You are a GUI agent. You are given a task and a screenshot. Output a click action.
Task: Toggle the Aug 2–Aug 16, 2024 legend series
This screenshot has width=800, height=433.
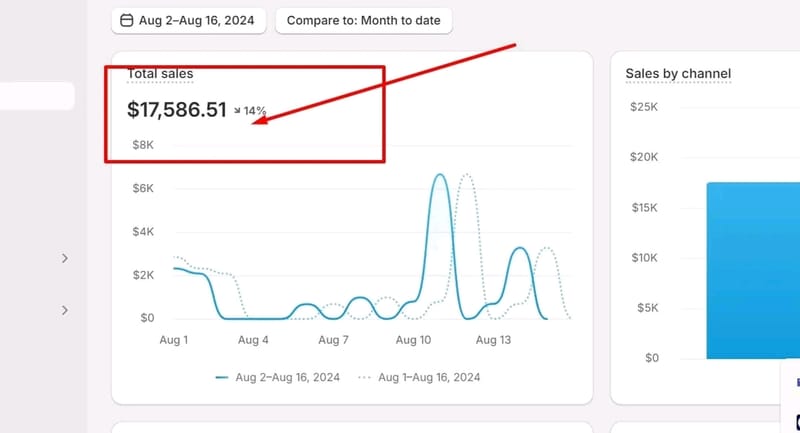point(287,377)
